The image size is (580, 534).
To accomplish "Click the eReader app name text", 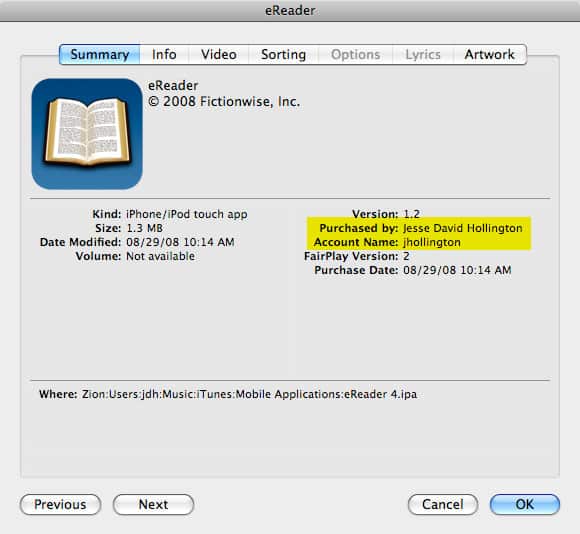I will click(x=173, y=85).
